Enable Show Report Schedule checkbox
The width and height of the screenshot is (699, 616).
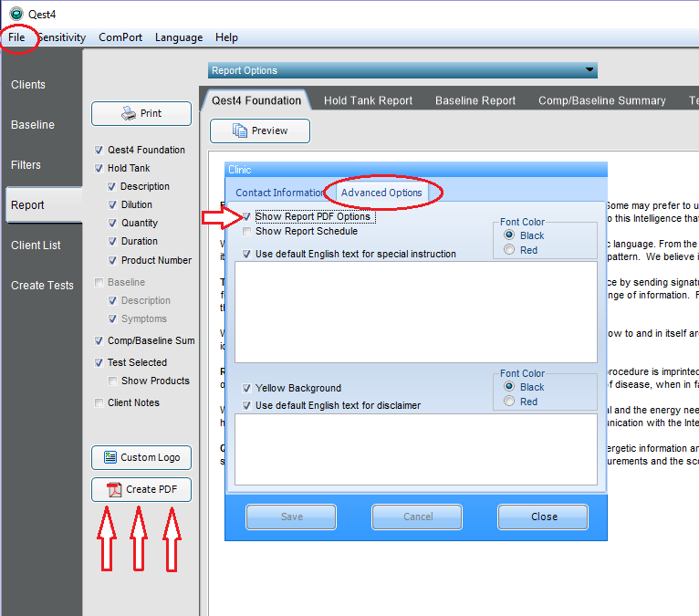(x=246, y=231)
